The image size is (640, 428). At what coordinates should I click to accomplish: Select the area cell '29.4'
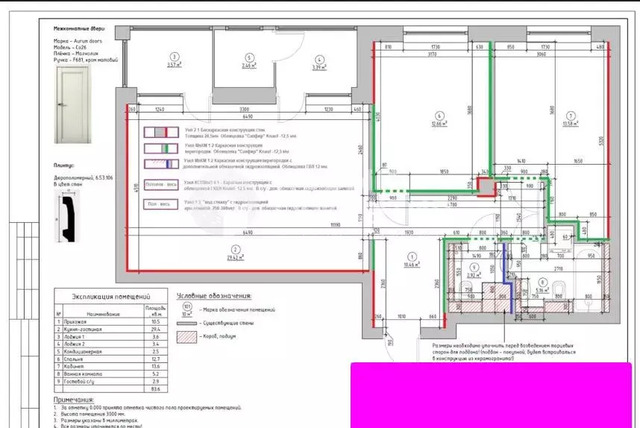coord(156,329)
